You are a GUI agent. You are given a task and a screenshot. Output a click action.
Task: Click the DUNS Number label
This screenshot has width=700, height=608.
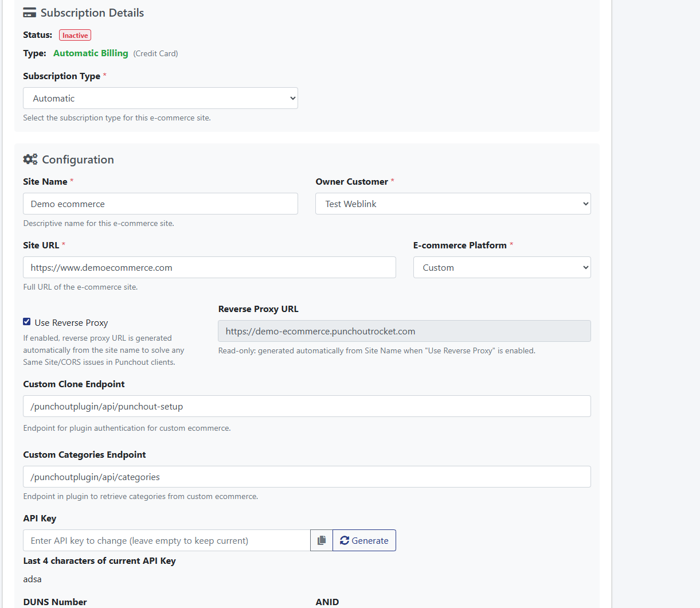(x=55, y=602)
